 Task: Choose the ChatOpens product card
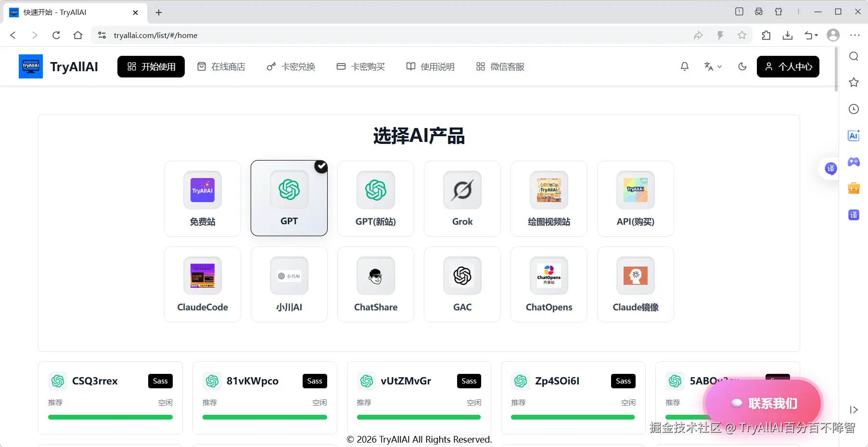pyautogui.click(x=549, y=284)
